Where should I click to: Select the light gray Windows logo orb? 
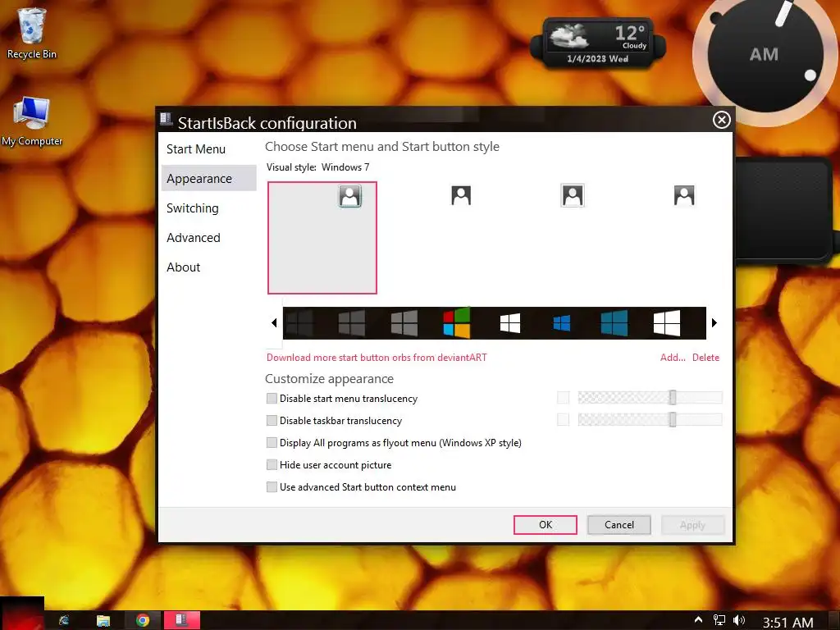404,323
